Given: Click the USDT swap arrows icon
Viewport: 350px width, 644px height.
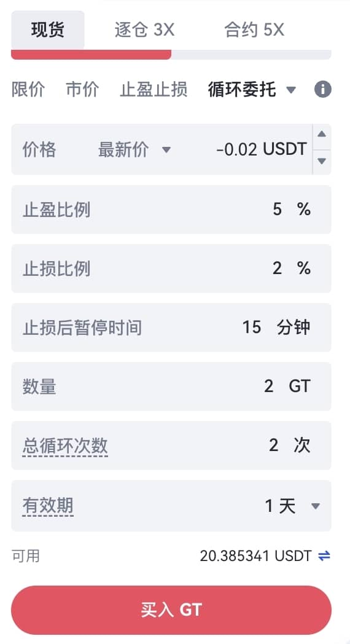Looking at the screenshot, I should 324,556.
